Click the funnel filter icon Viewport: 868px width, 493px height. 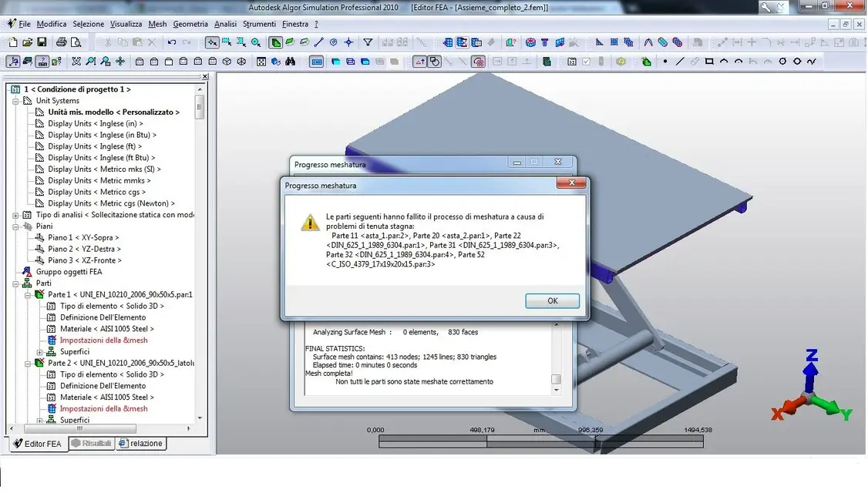coord(368,42)
